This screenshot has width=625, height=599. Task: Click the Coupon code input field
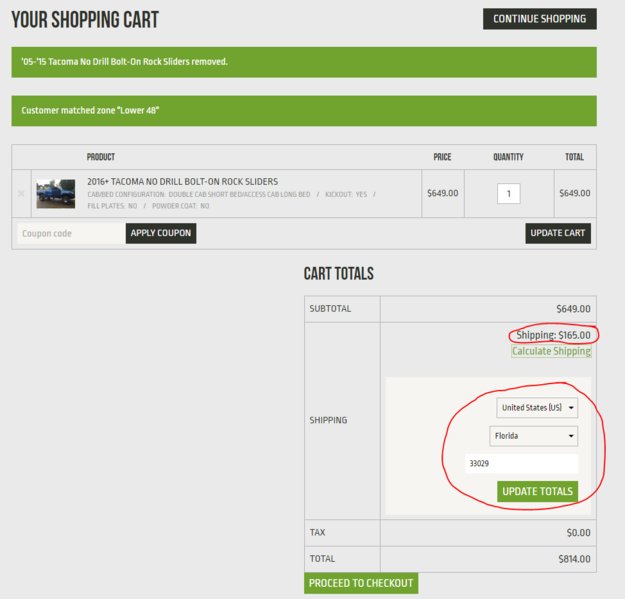pyautogui.click(x=70, y=233)
